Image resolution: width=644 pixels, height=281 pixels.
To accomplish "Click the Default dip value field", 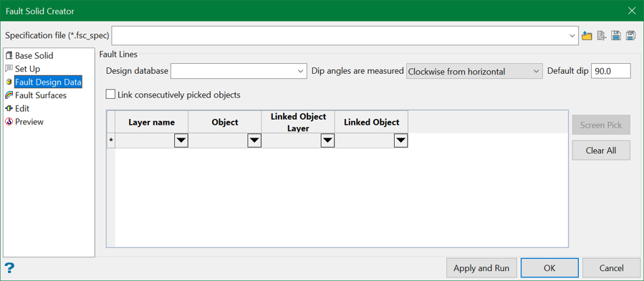I will [611, 71].
